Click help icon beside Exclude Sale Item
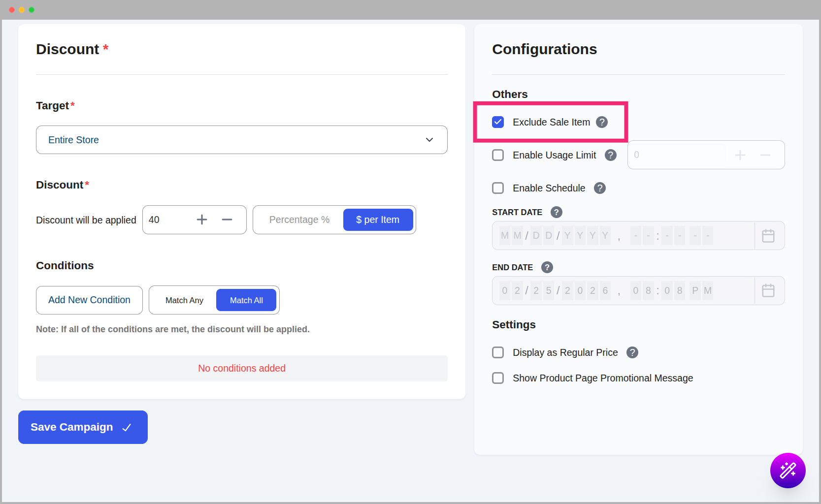Screen dimensions: 821x504 601,122
